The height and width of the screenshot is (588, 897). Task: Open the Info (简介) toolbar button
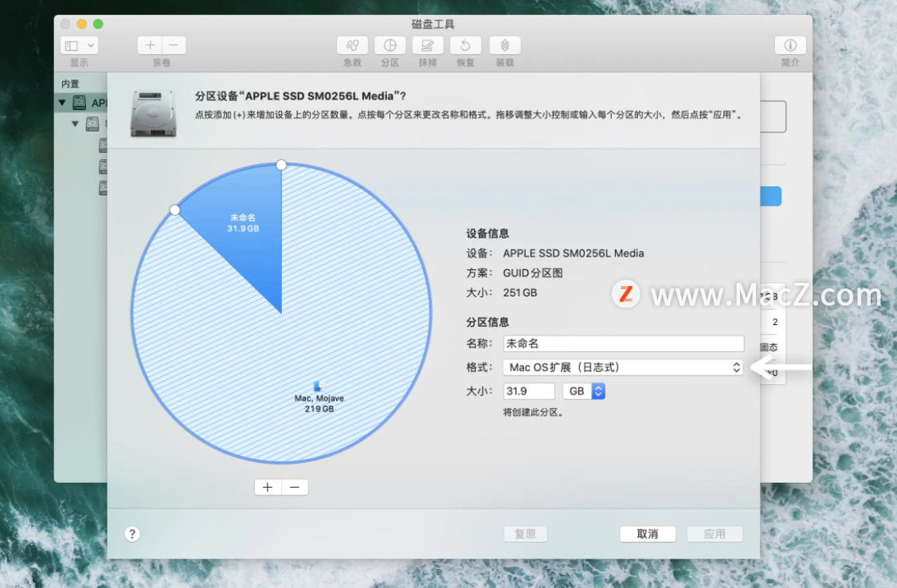pos(790,45)
